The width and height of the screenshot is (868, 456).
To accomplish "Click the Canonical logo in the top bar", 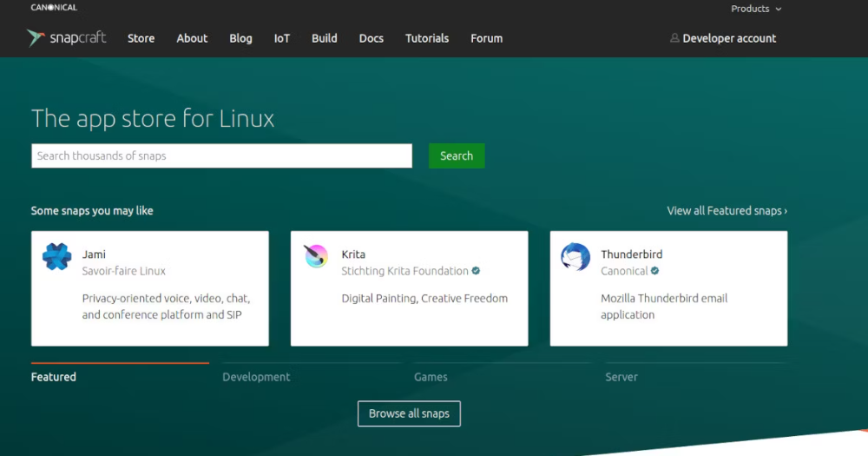I will pyautogui.click(x=54, y=8).
